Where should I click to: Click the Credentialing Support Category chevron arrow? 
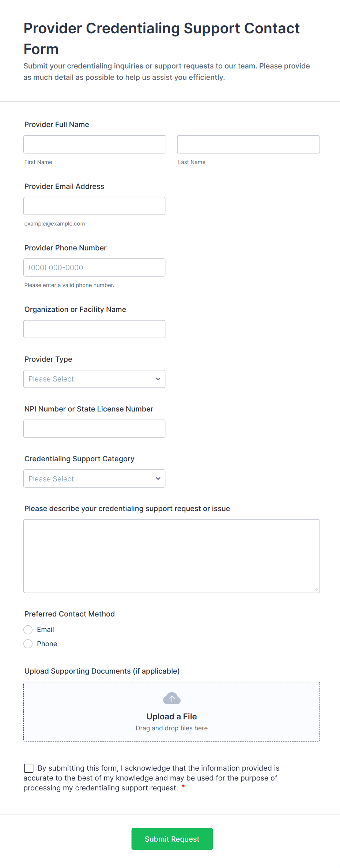(x=158, y=478)
